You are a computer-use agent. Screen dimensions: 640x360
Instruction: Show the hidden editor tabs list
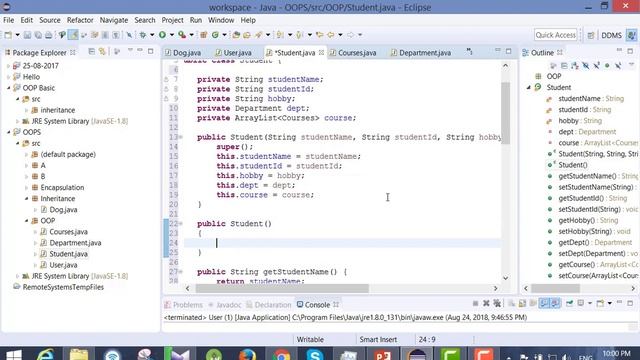469,52
